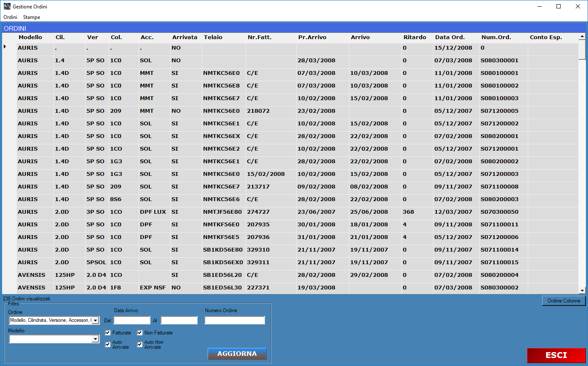Click the grid scrollbar down arrow

pos(582,290)
